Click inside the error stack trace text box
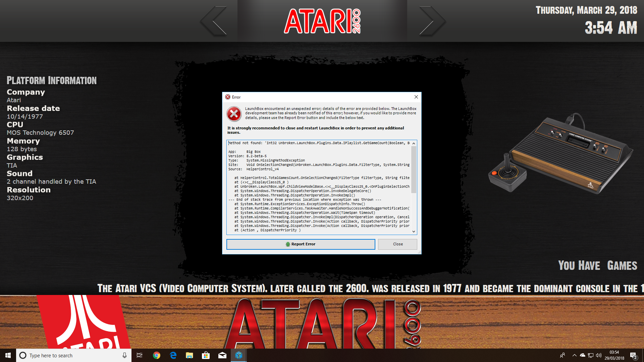This screenshot has height=362, width=644. point(319,187)
